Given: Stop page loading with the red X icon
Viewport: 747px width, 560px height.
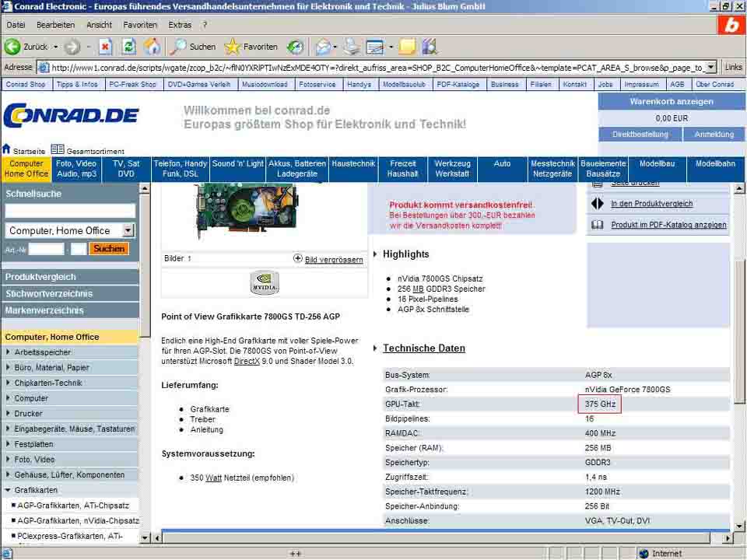Looking at the screenshot, I should (105, 47).
